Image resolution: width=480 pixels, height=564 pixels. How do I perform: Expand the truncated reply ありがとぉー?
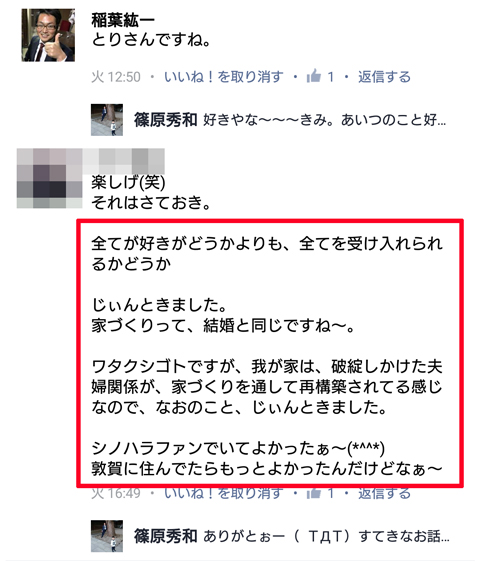tap(326, 536)
